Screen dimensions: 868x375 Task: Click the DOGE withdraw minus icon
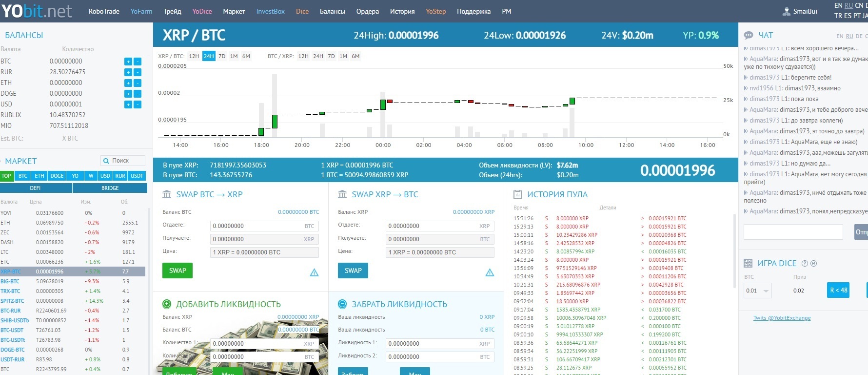coord(138,94)
